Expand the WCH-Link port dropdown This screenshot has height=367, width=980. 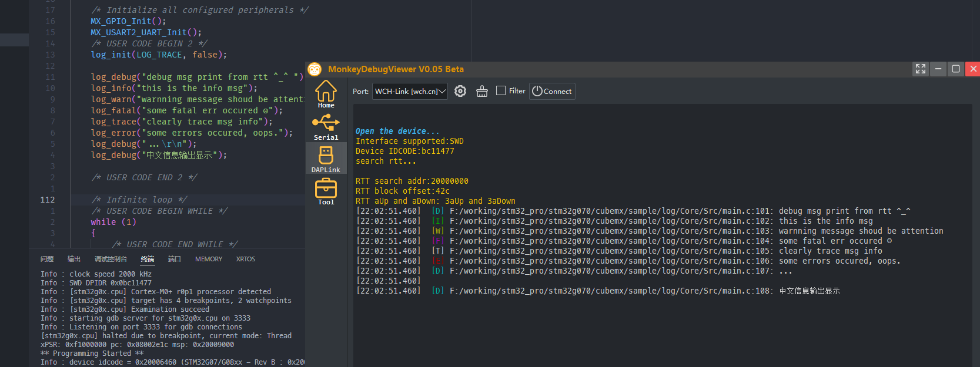[410, 91]
